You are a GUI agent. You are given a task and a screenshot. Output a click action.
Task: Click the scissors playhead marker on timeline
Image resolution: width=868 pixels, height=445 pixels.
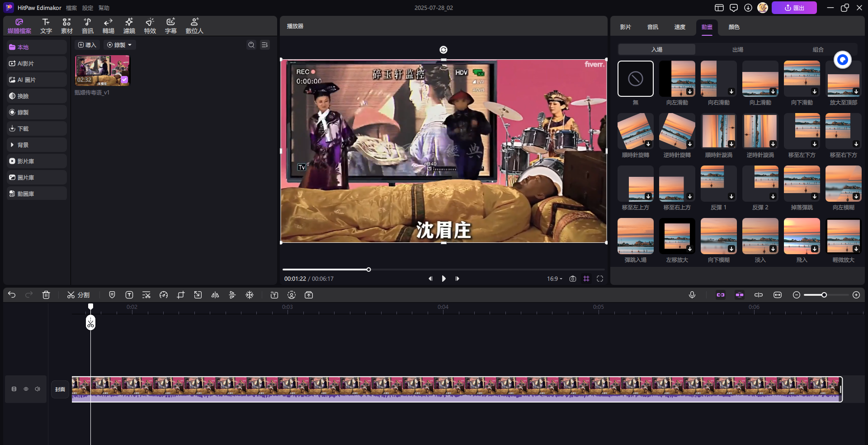tap(90, 322)
